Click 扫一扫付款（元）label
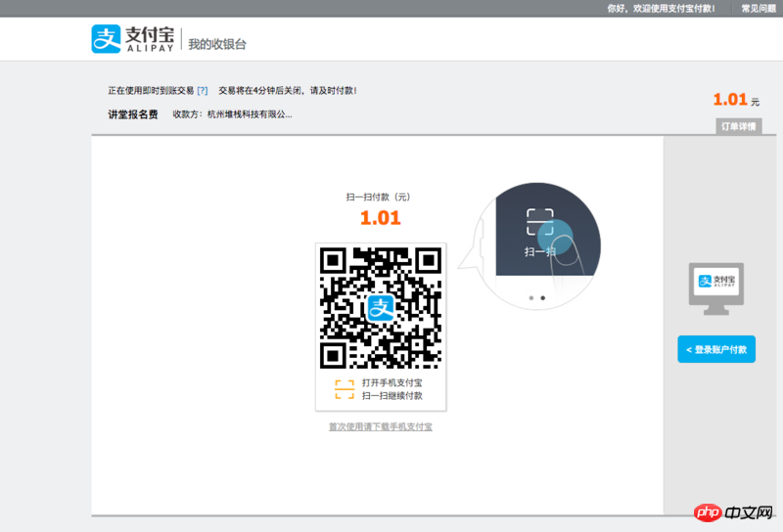 click(x=378, y=198)
